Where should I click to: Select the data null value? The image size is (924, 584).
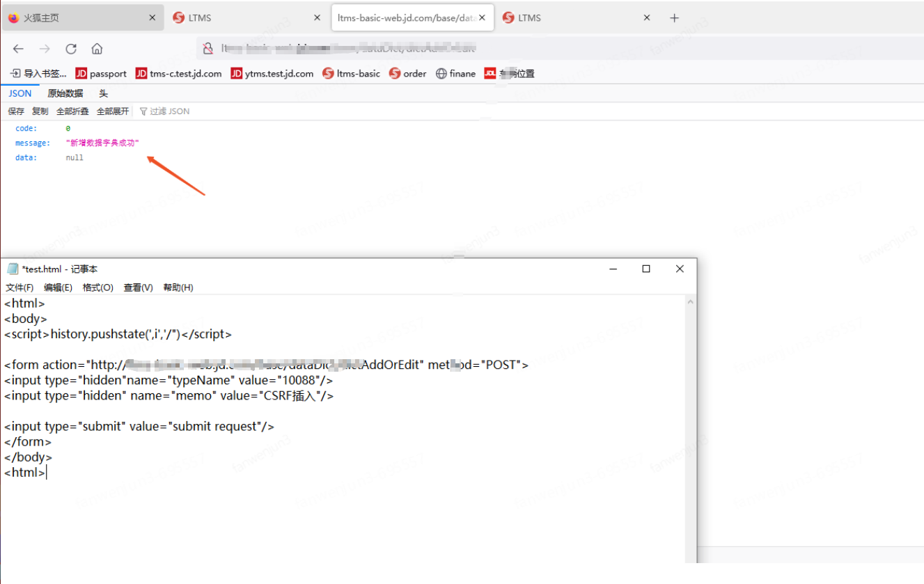coord(75,158)
